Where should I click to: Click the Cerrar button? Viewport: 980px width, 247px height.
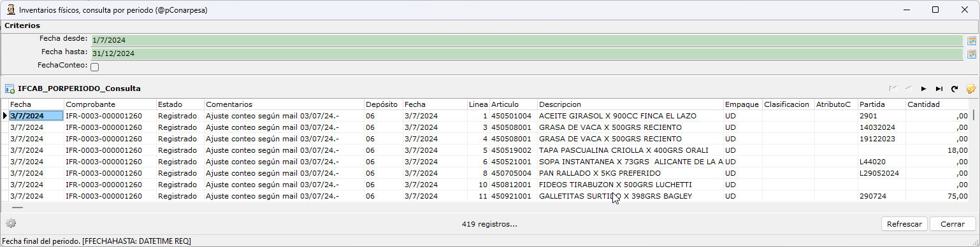(x=952, y=224)
